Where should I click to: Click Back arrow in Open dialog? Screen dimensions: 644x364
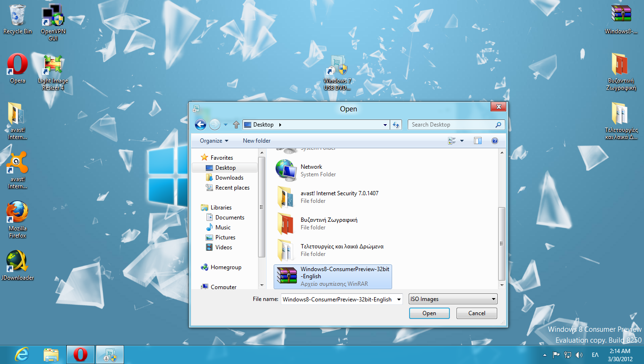pyautogui.click(x=200, y=125)
